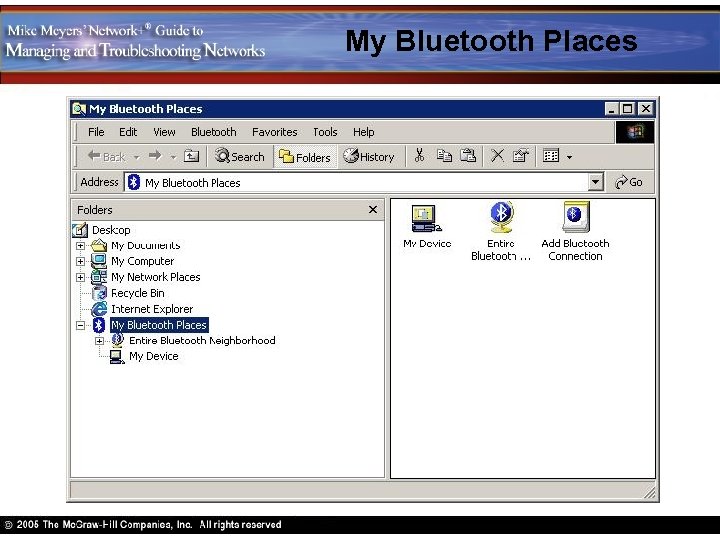Close the Folders pane
Viewport: 720px width, 540px height.
pyautogui.click(x=373, y=210)
